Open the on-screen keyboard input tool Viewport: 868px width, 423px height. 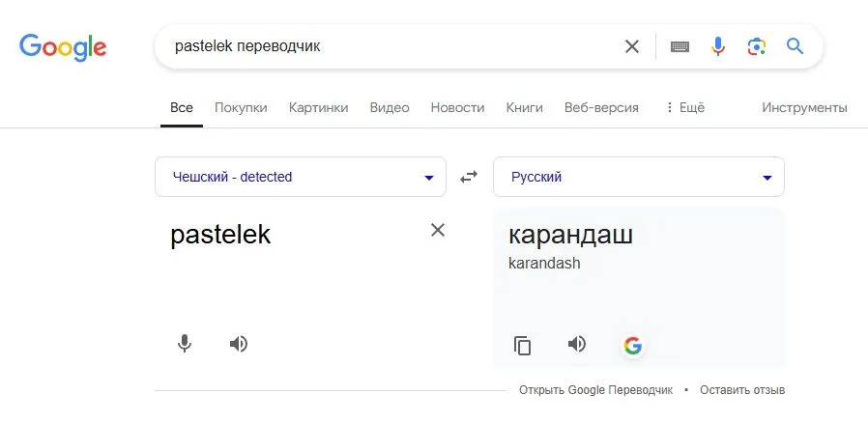[680, 46]
